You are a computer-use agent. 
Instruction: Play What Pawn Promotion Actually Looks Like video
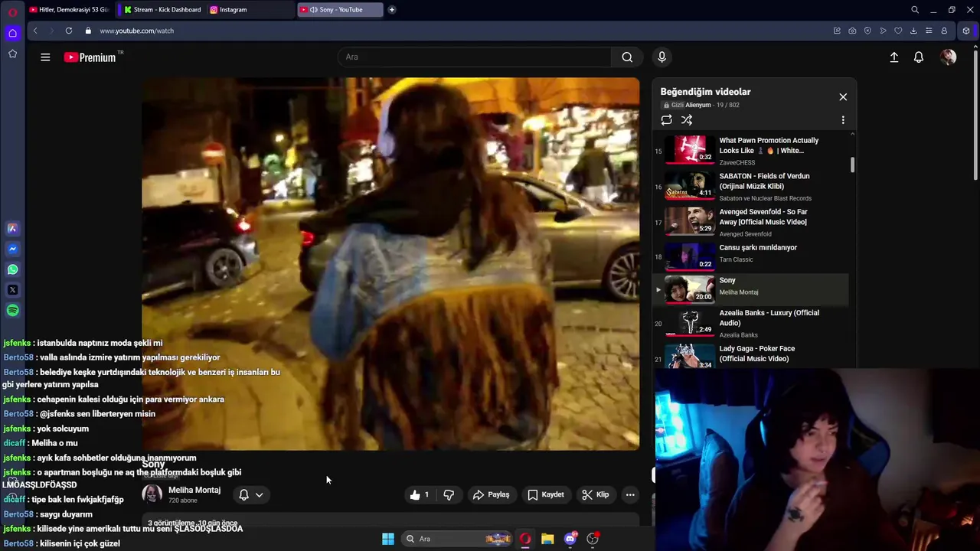[750, 151]
